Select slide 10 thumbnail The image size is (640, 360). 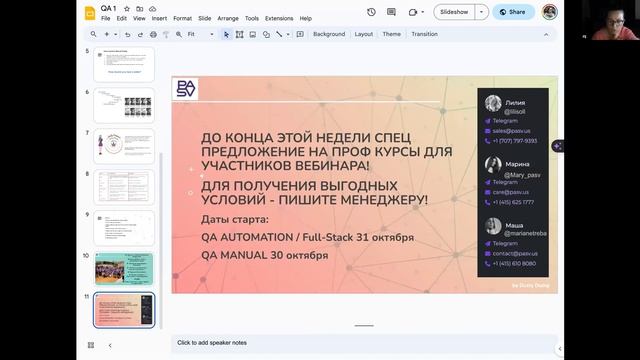(x=124, y=269)
